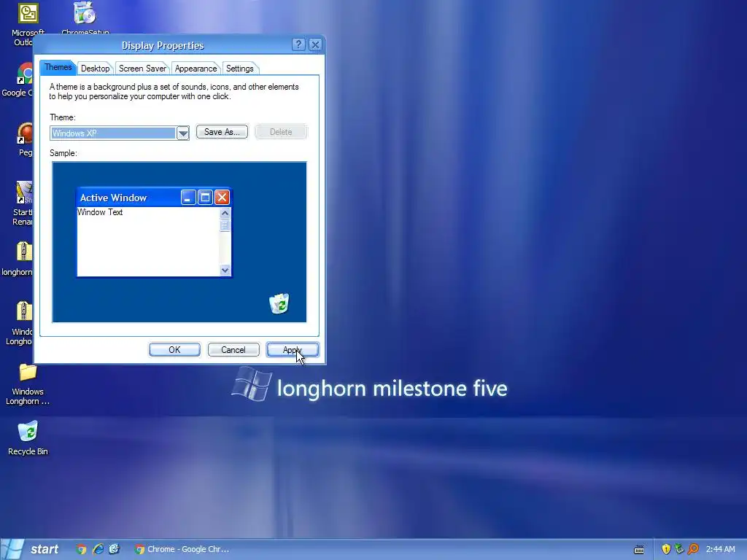Open the Settings tab
747x560 pixels.
239,69
